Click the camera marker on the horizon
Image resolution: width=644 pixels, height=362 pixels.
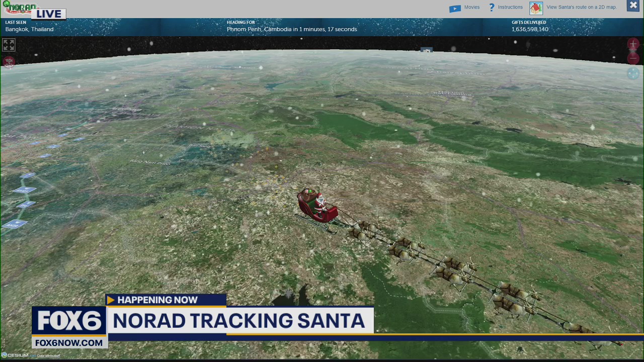pos(426,50)
